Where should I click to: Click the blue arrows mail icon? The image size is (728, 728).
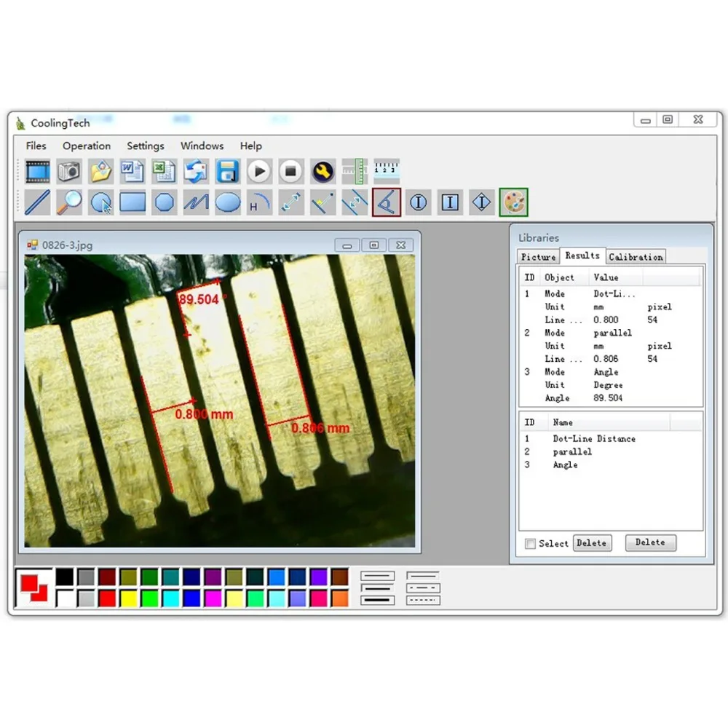click(x=195, y=171)
